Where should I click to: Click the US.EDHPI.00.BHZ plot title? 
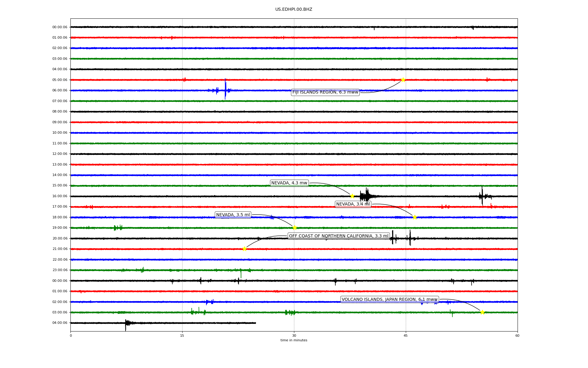point(293,10)
